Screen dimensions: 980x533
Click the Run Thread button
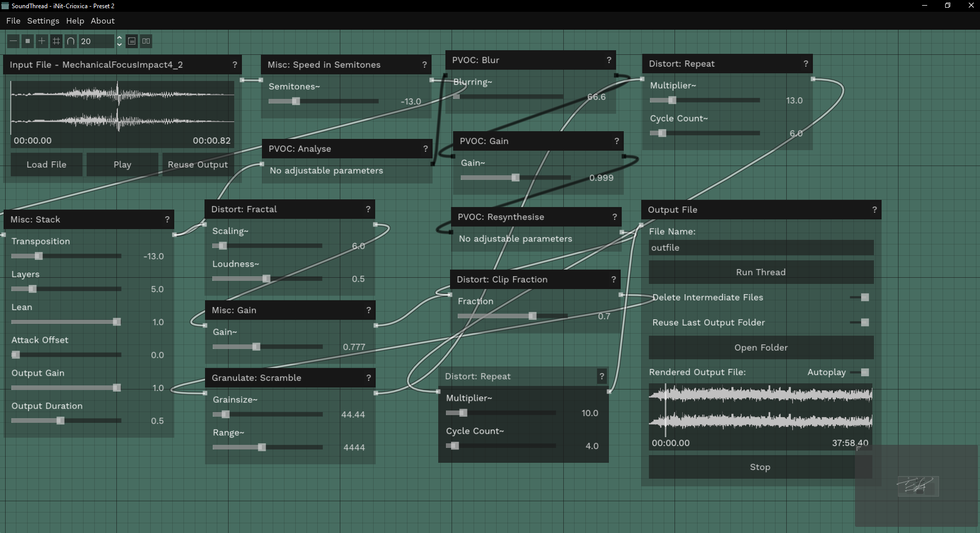point(761,272)
